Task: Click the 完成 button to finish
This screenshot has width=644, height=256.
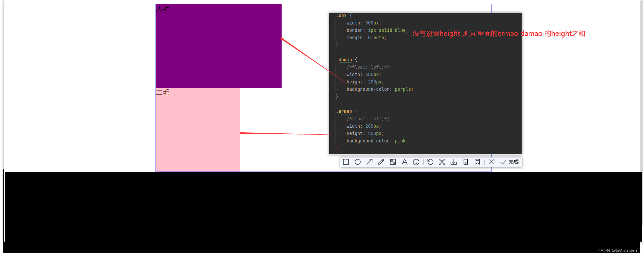Action: [510, 162]
